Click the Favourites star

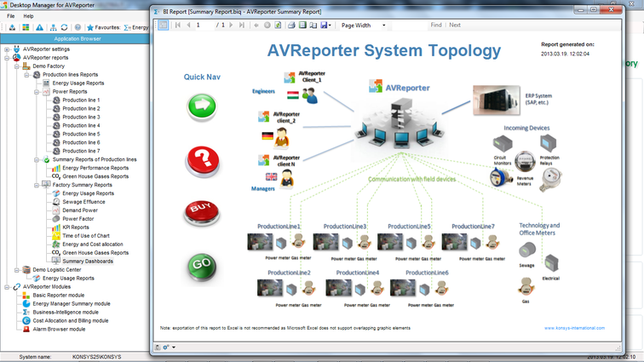coord(90,27)
